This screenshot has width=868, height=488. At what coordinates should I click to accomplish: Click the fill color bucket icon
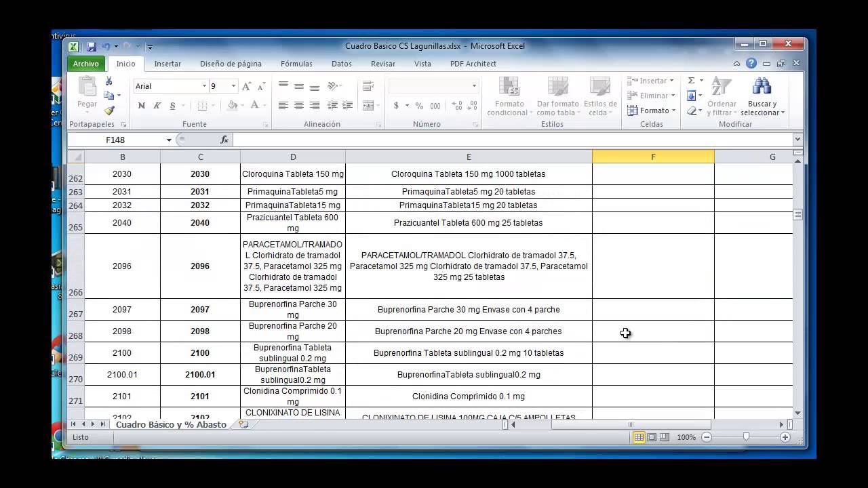[x=233, y=106]
